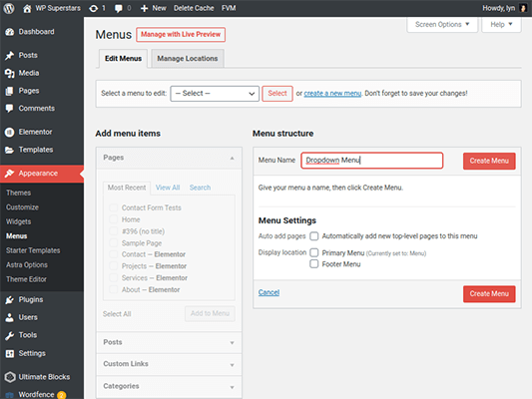Click the Create Menu button beside Cancel
Image resolution: width=532 pixels, height=399 pixels.
(x=489, y=294)
